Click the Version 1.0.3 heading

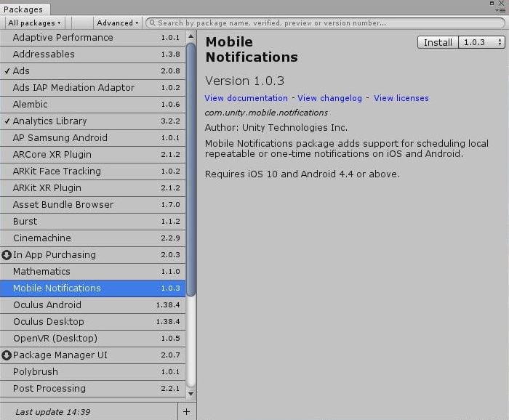coord(244,81)
